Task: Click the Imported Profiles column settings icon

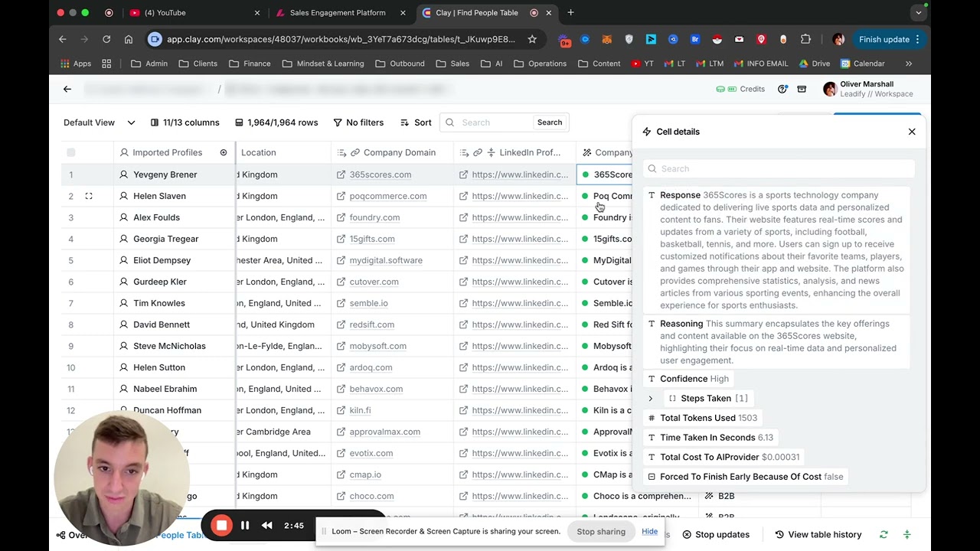Action: [x=224, y=152]
